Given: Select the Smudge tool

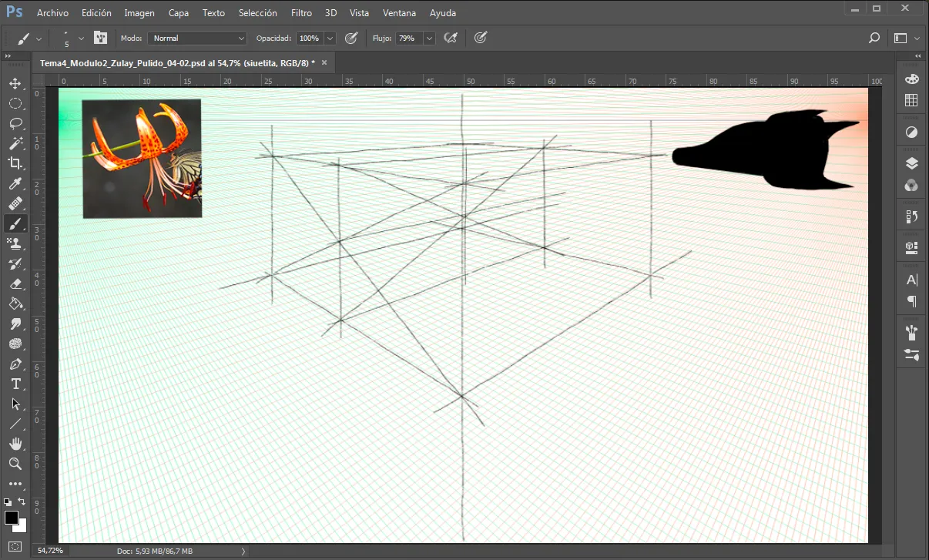Looking at the screenshot, I should pyautogui.click(x=15, y=324).
